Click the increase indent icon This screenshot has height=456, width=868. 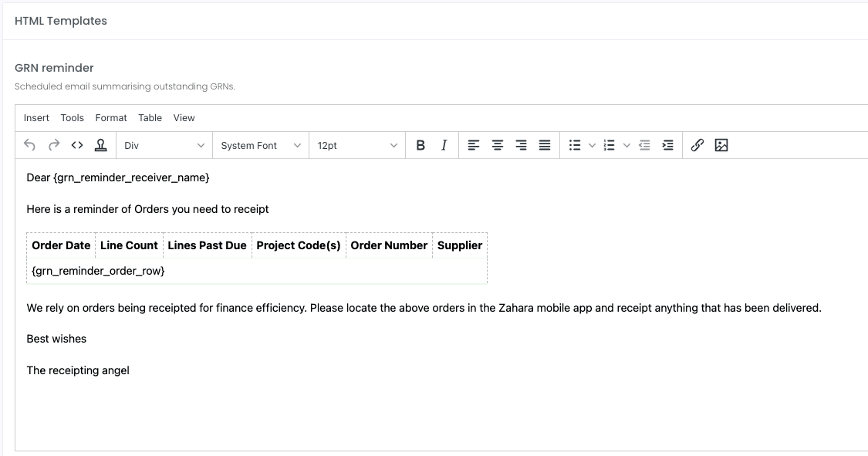667,145
